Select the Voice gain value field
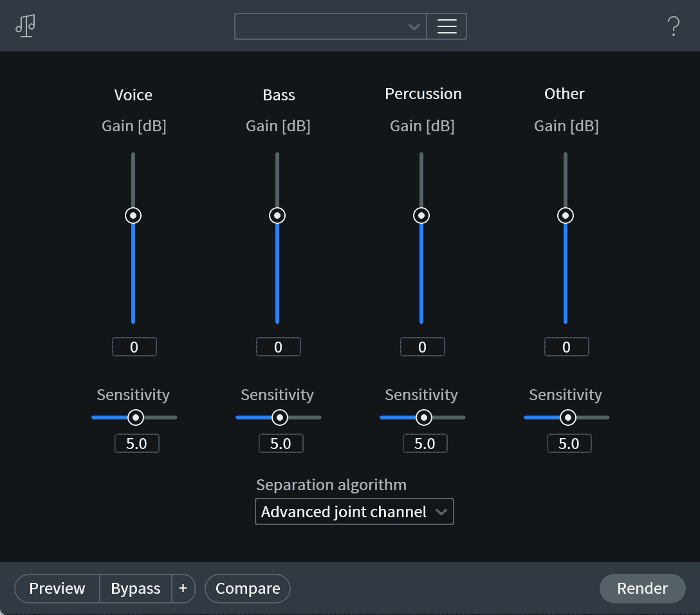This screenshot has width=700, height=615. point(134,347)
